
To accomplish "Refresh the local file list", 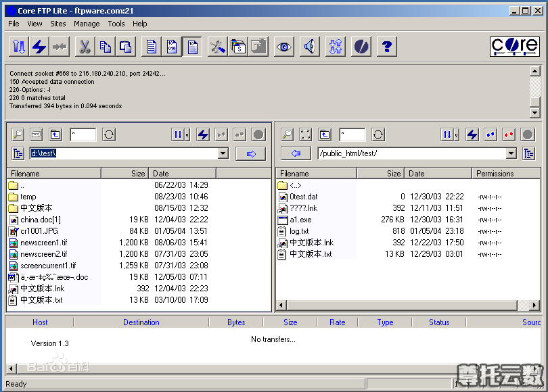I will tap(109, 134).
